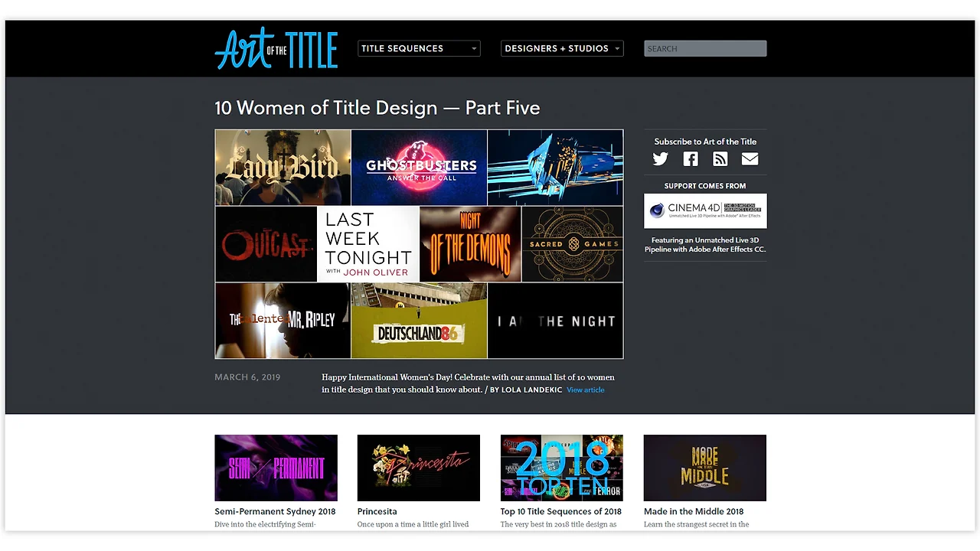Open the 2018 Top Ten thumbnail
980x551 pixels.
click(x=562, y=468)
